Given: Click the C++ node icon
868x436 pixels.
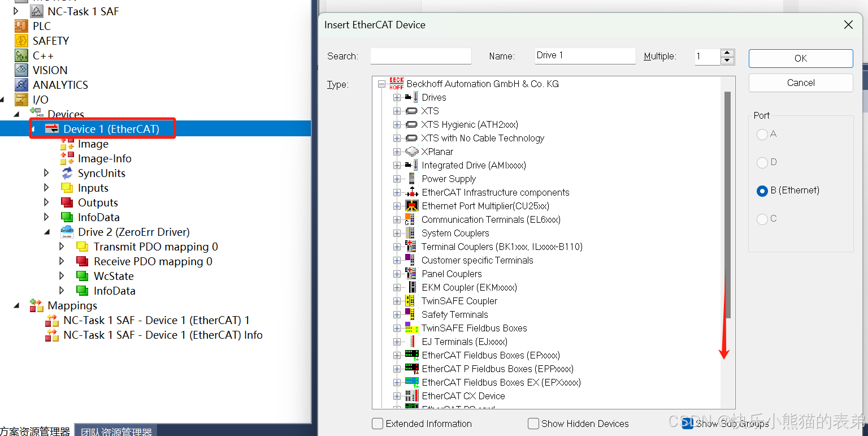Looking at the screenshot, I should pyautogui.click(x=21, y=55).
